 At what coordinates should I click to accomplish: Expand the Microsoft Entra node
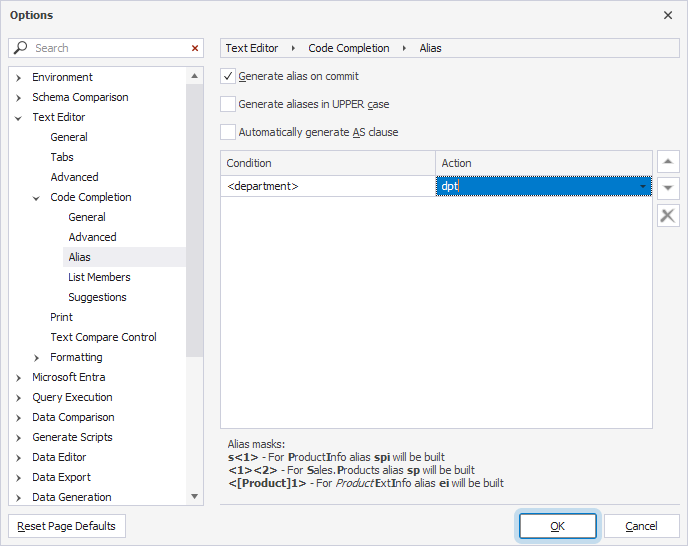[x=18, y=378]
